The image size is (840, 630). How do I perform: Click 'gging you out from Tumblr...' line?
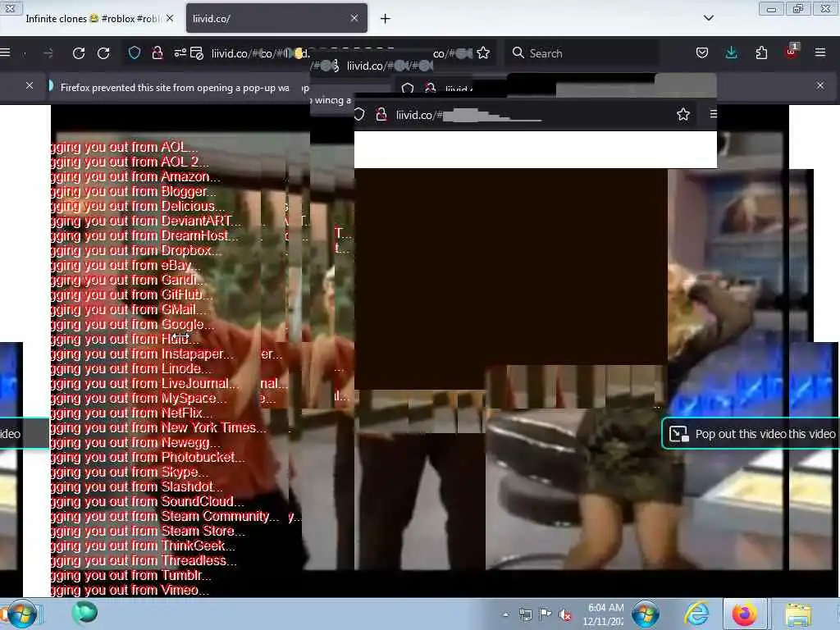[131, 575]
